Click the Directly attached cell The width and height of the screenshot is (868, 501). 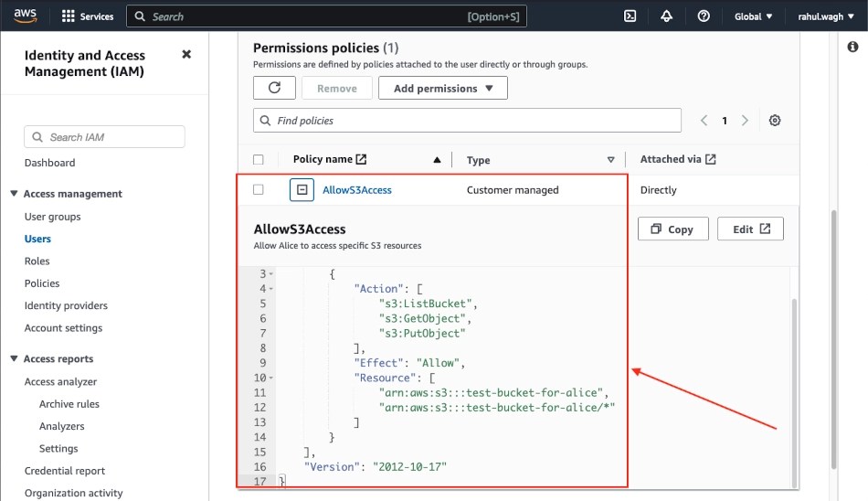coord(658,190)
